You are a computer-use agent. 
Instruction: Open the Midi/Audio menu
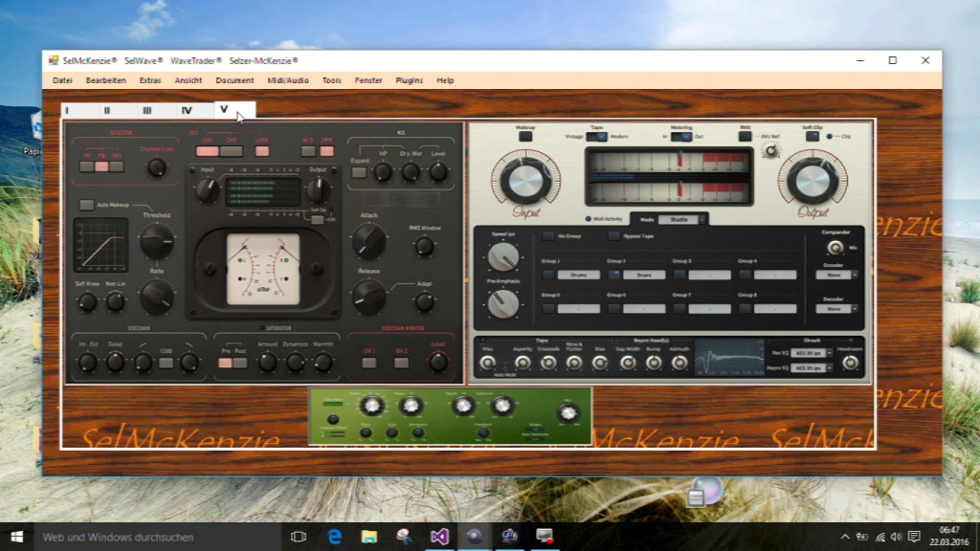288,80
